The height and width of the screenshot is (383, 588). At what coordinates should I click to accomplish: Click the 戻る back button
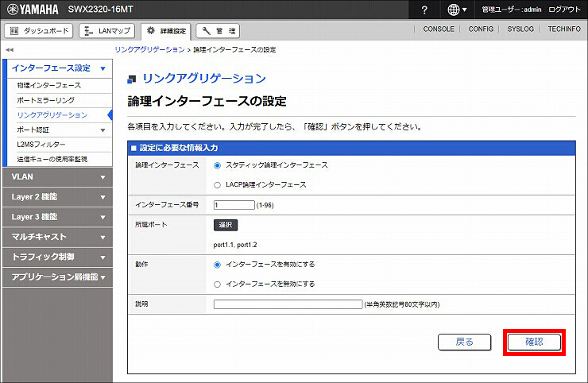click(x=464, y=342)
